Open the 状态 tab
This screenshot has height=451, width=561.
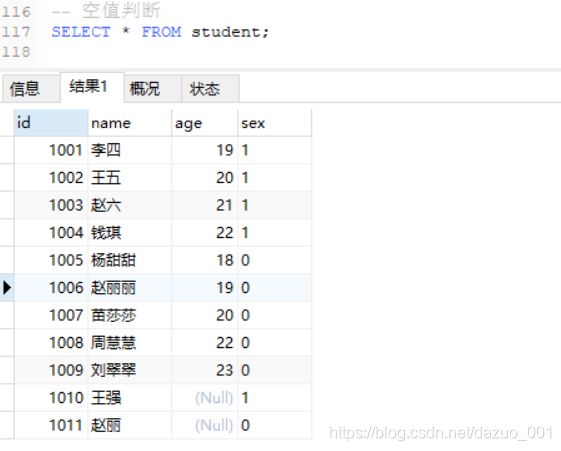(210, 88)
